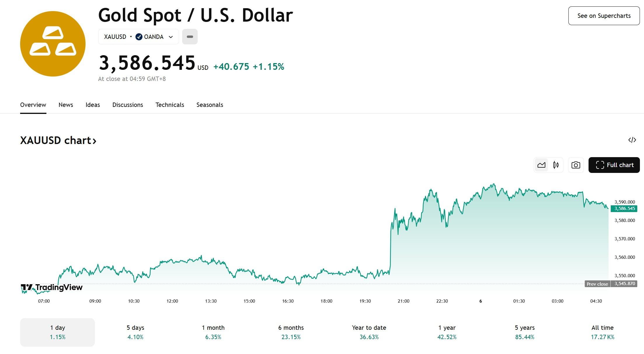Switch to candlestick chart view icon
This screenshot has width=644, height=354.
click(556, 165)
